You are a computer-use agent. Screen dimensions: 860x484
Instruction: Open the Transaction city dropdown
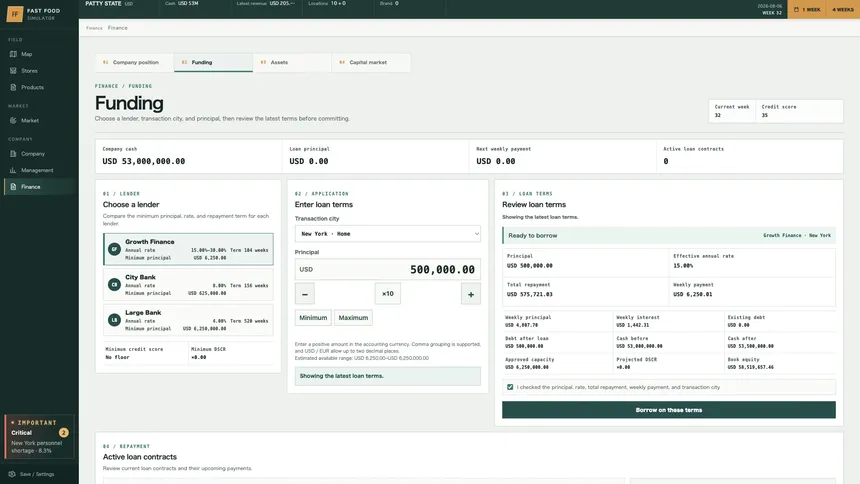tap(387, 234)
